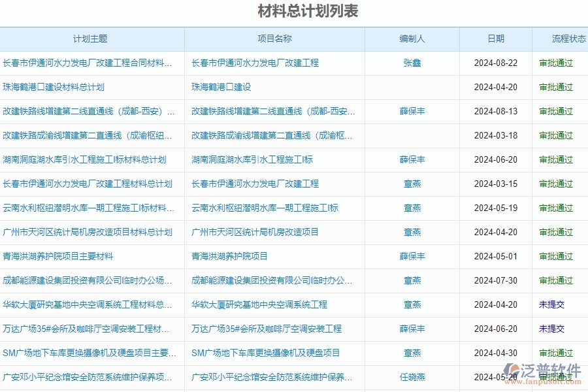Open project 广州市天河区统计局机房改造项目
Screen dimensions: 588x392
pos(256,232)
